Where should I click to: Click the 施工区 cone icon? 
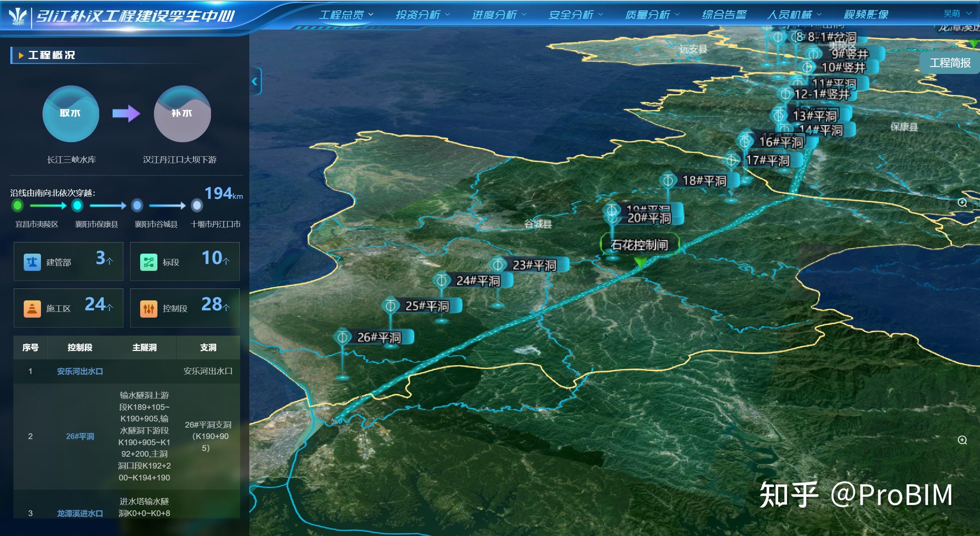(x=32, y=308)
